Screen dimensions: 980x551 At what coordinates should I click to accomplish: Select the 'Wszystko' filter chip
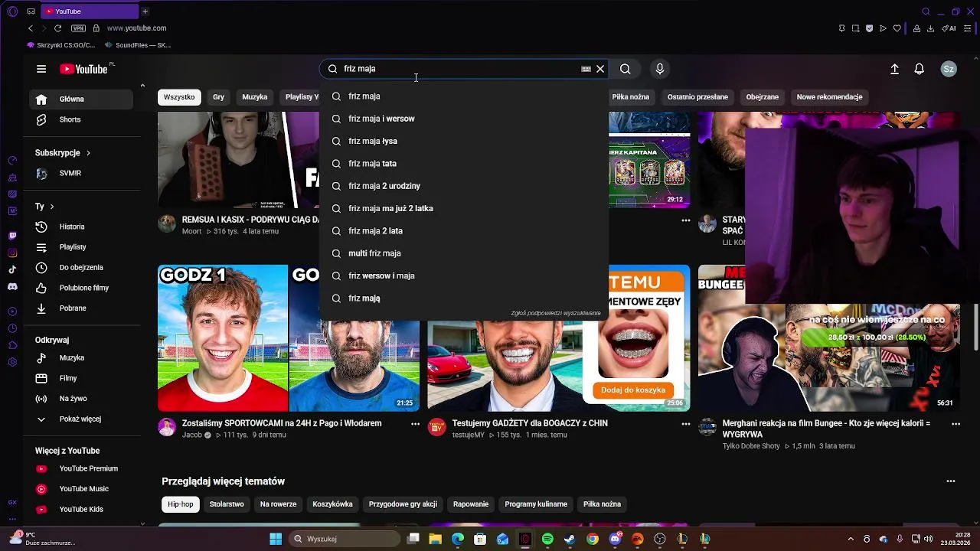(179, 97)
